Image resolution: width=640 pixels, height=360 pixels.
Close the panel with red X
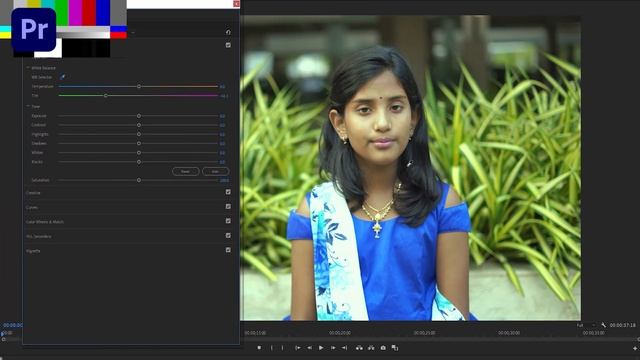click(236, 4)
